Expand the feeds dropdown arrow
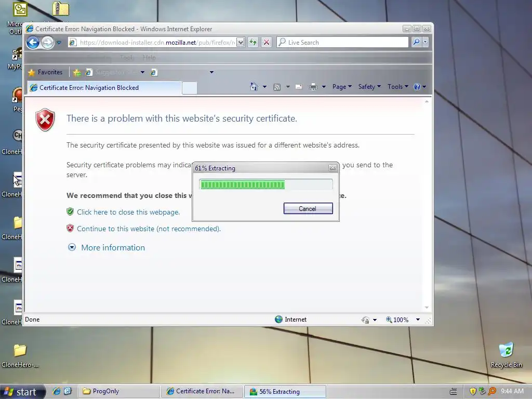The height and width of the screenshot is (399, 532). [288, 87]
